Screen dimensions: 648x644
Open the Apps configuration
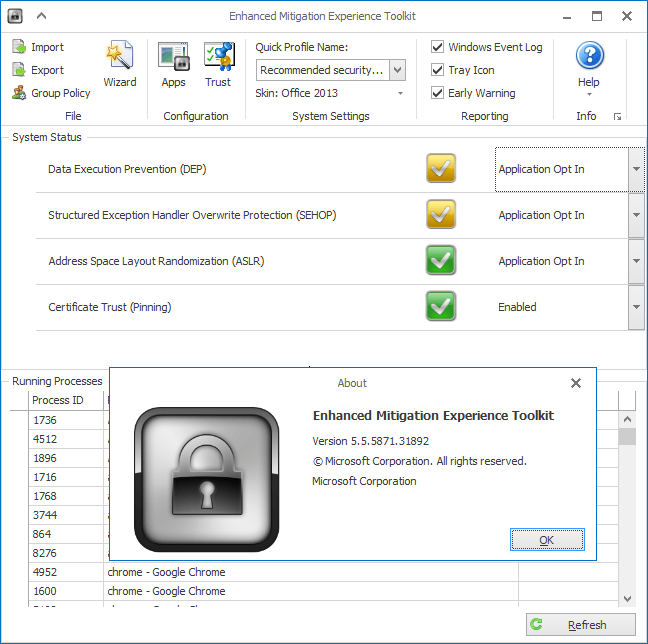point(174,64)
